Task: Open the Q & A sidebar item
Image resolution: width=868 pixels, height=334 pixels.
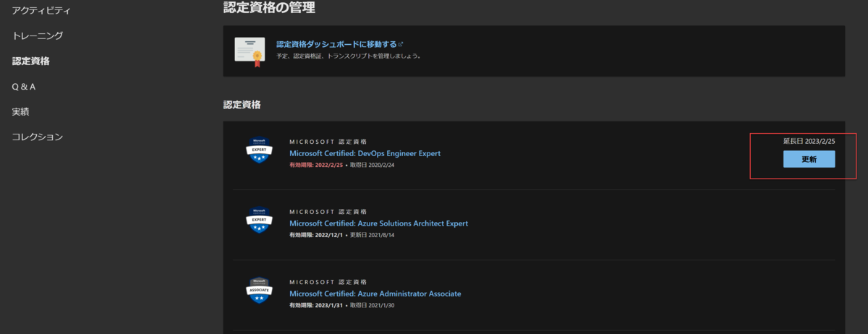Action: click(24, 87)
